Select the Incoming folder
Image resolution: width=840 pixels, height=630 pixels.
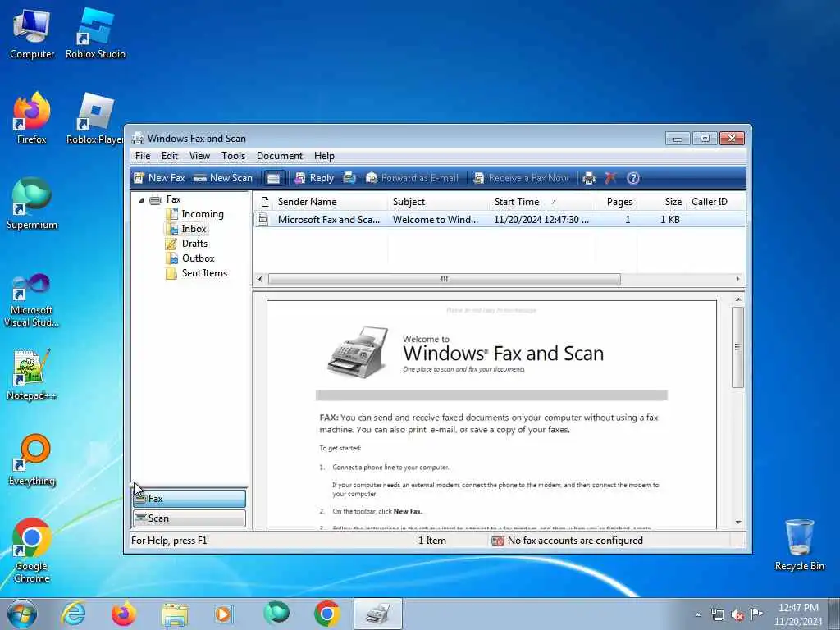point(202,214)
